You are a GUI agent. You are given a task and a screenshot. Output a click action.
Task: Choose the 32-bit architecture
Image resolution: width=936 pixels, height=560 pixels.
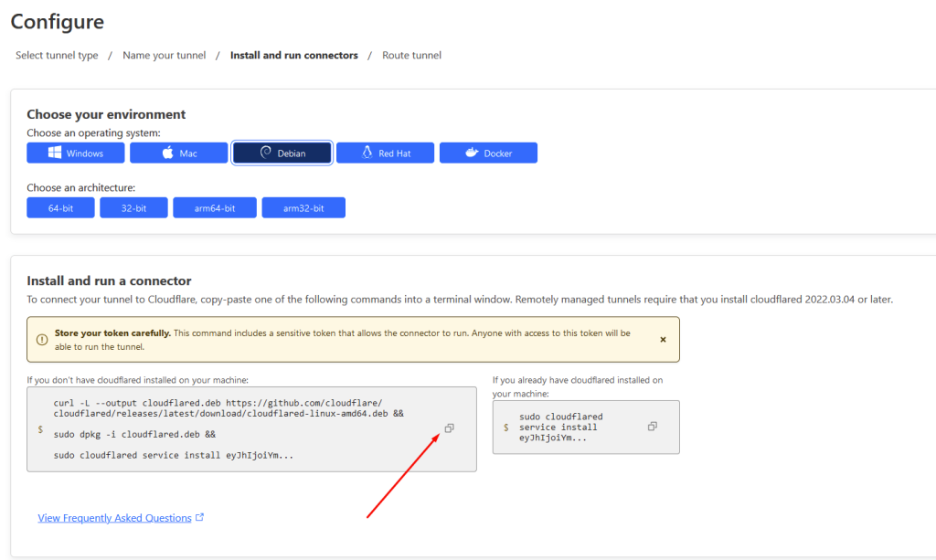click(133, 207)
